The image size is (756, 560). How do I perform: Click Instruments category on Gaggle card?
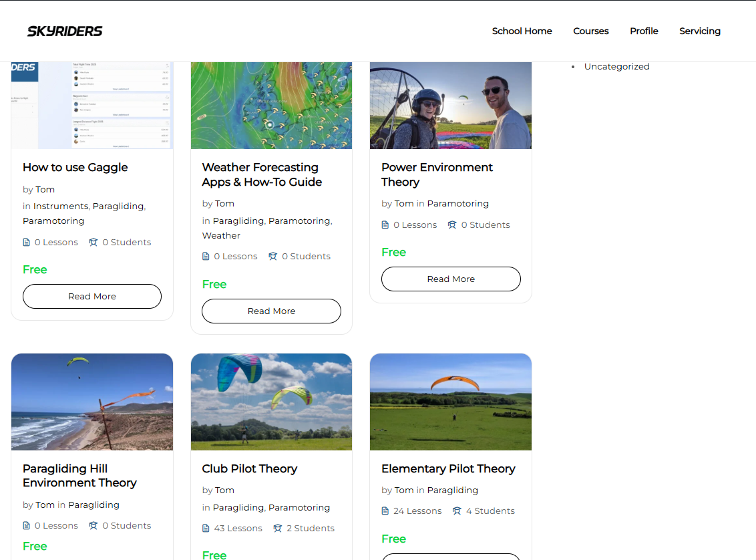[61, 206]
